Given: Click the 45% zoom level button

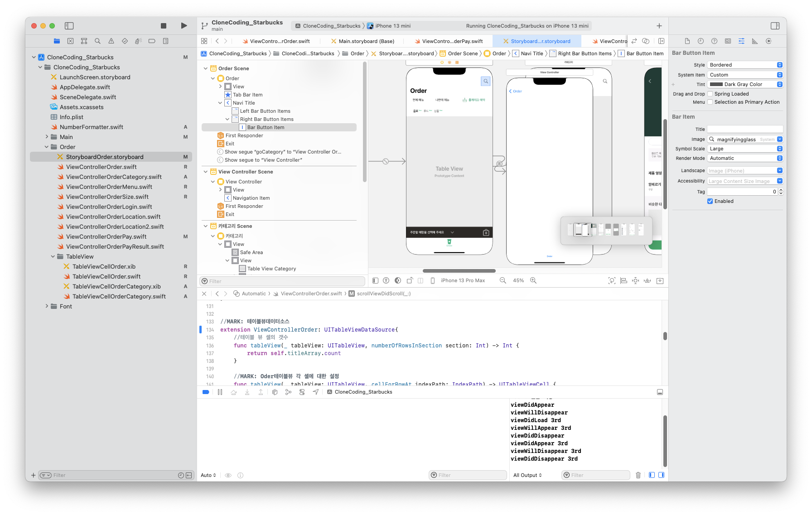Looking at the screenshot, I should 518,281.
